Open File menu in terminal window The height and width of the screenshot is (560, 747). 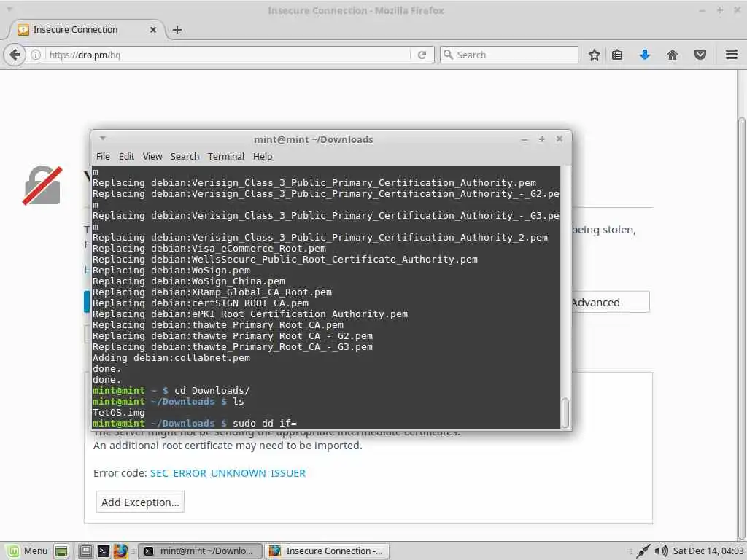(103, 156)
